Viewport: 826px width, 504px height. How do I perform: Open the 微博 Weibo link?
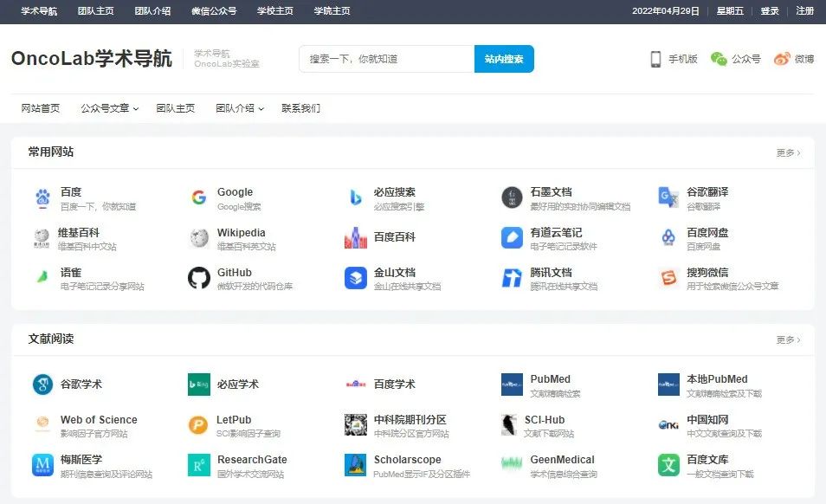click(794, 59)
